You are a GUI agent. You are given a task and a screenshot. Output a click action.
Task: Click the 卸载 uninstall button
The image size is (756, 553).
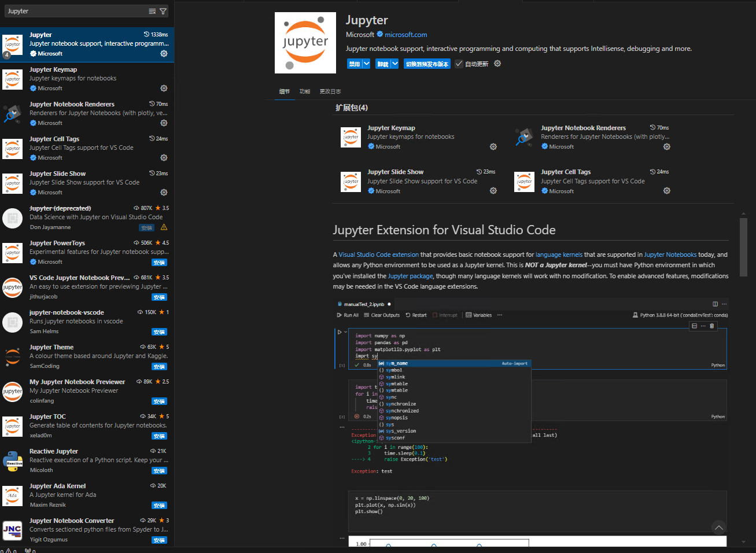(383, 64)
